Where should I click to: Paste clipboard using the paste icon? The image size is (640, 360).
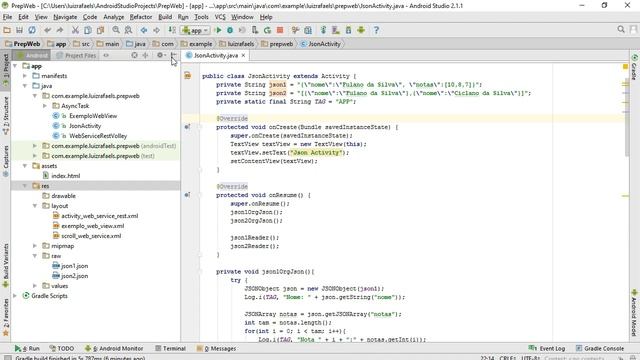[100, 30]
